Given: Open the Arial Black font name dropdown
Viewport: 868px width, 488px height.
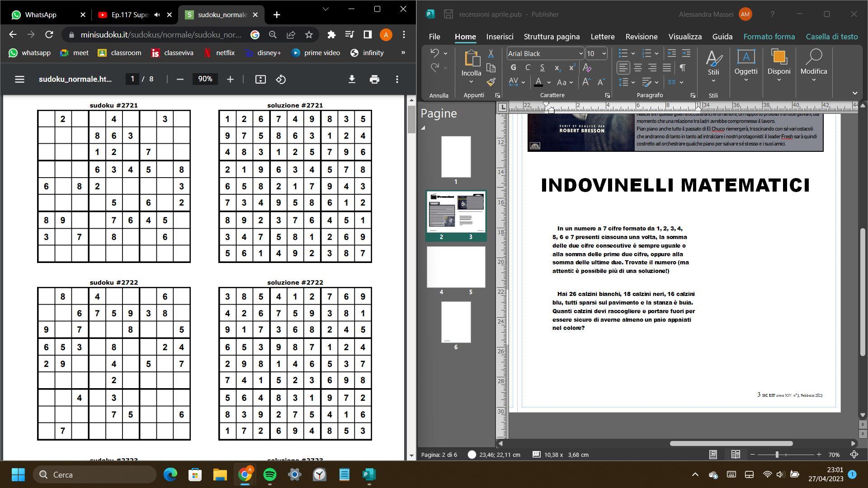Looking at the screenshot, I should click(x=580, y=54).
